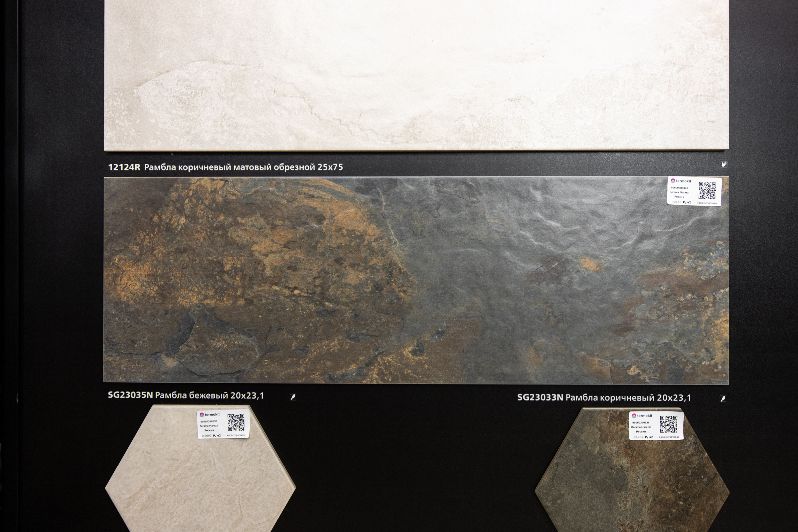
Task: Click the caption "12124R Рамбла коричневый матовый обрезной 25x75"
Action: [226, 167]
